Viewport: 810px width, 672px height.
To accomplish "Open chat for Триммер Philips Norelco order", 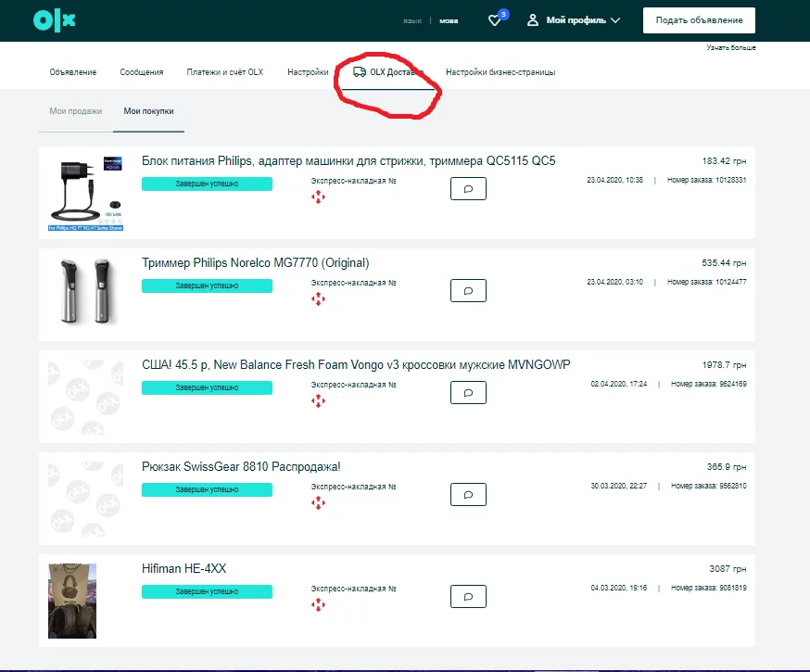I will (468, 290).
